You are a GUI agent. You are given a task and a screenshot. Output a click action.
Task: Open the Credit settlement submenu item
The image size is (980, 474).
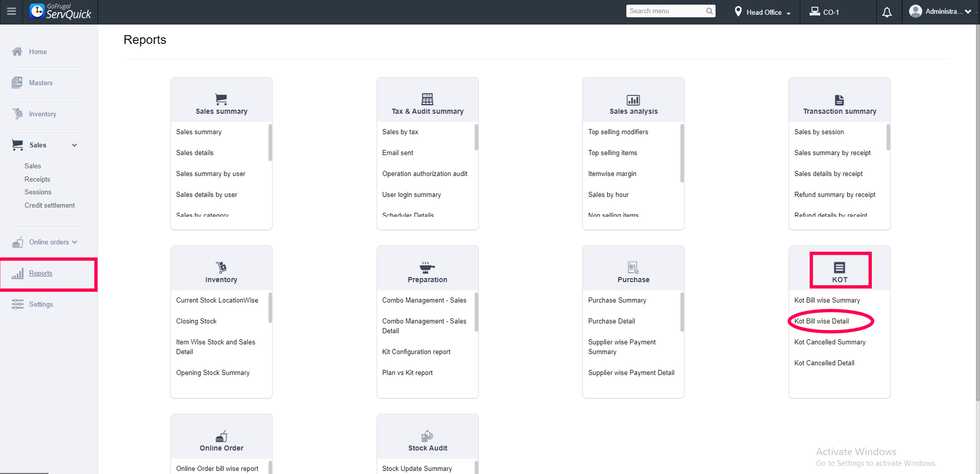(x=50, y=205)
